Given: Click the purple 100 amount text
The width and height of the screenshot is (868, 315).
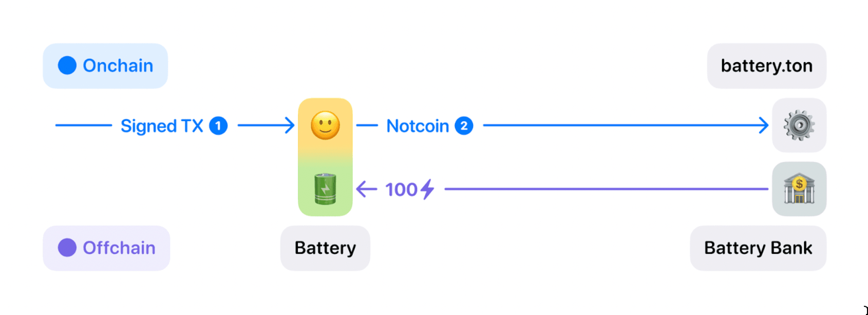Looking at the screenshot, I should 401,189.
